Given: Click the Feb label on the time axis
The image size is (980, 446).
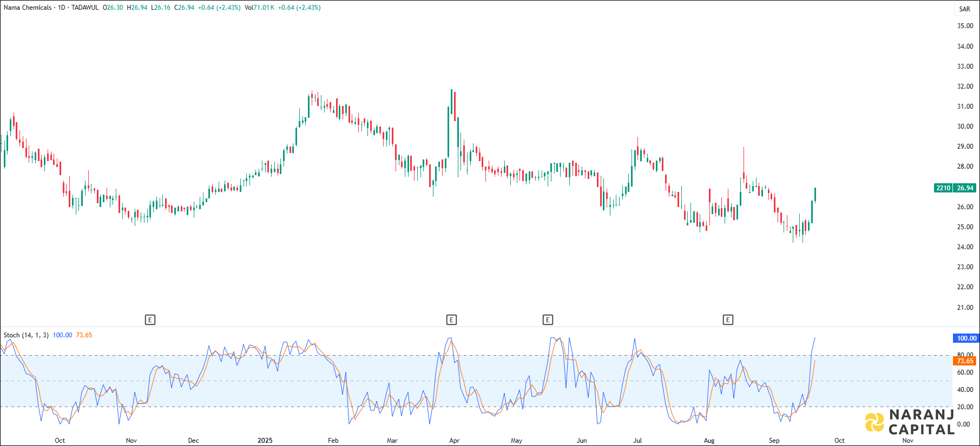Looking at the screenshot, I should point(333,441).
